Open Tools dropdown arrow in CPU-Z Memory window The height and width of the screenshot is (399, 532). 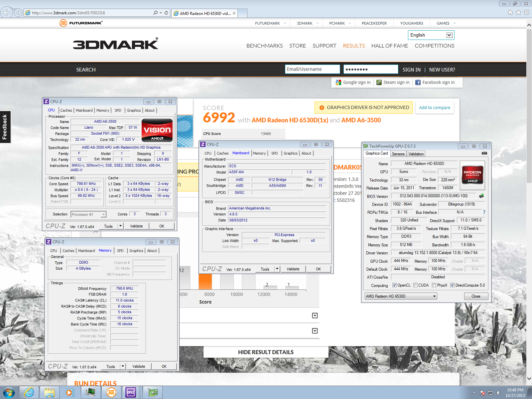pyautogui.click(x=123, y=366)
